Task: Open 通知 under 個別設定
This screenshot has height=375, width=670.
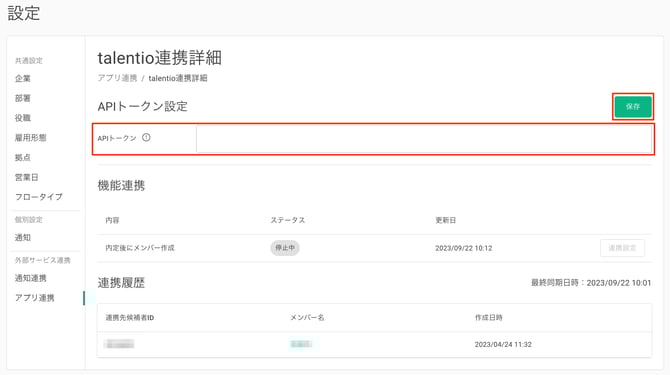Action: (23, 237)
